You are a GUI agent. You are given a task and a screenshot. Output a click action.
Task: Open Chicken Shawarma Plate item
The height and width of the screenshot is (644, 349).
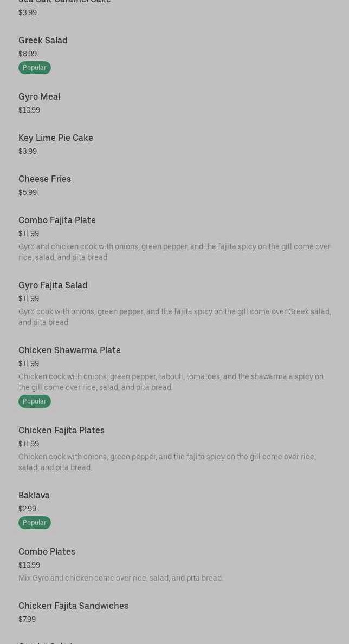pos(69,350)
